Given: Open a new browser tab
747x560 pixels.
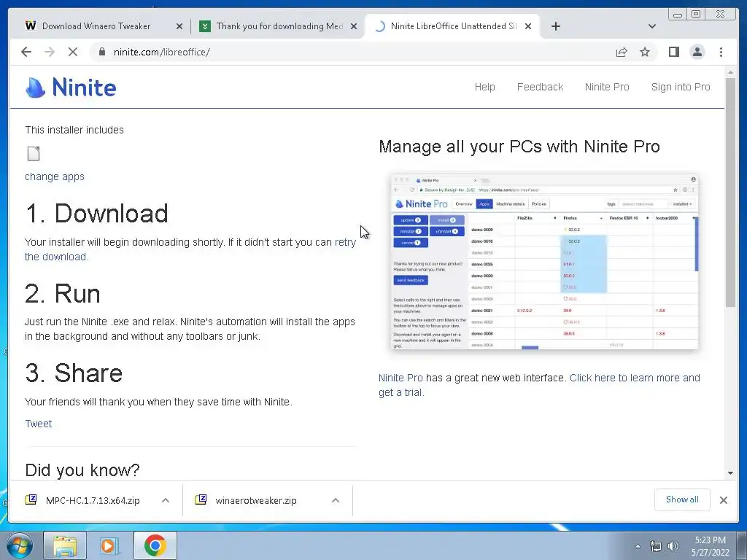Looking at the screenshot, I should click(555, 26).
